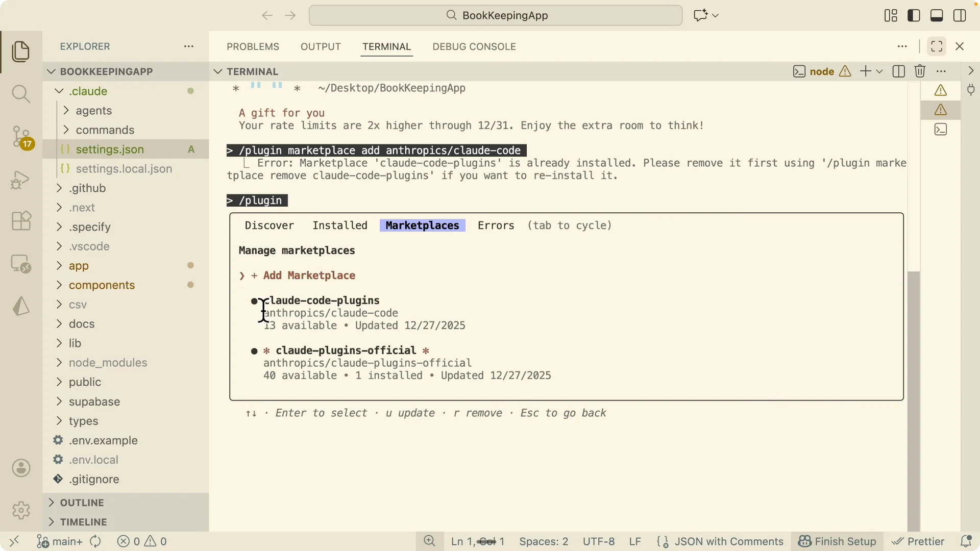Viewport: 980px width, 551px height.
Task: Maximize the panel size icon
Action: pyautogui.click(x=937, y=46)
